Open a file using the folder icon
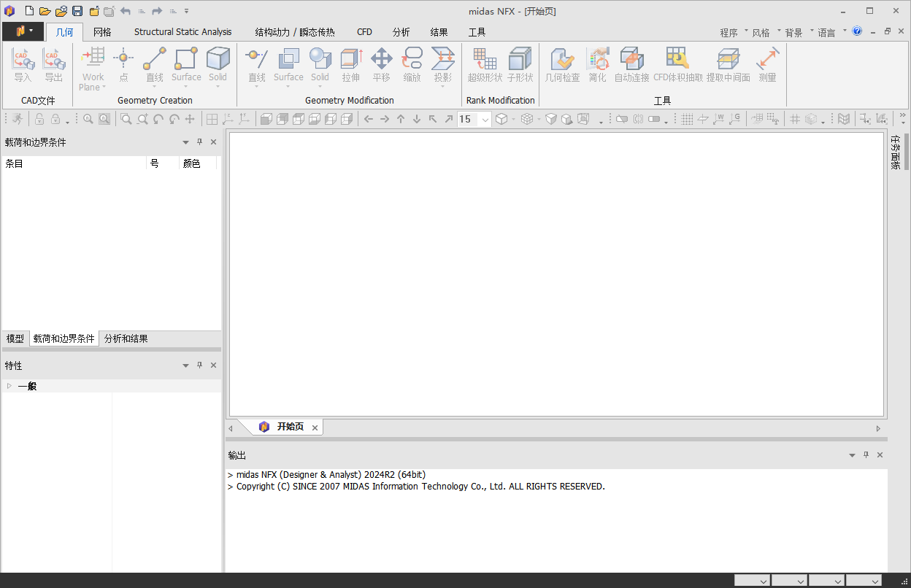 pyautogui.click(x=45, y=11)
